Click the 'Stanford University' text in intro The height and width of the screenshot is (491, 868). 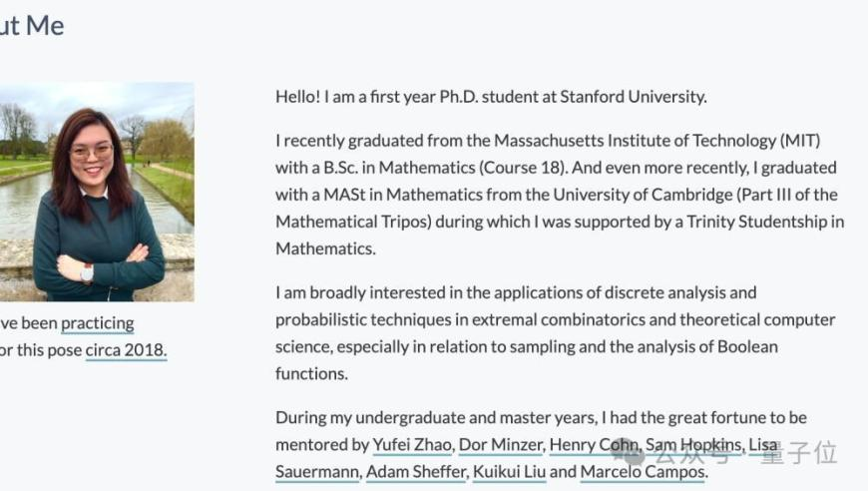click(x=633, y=97)
